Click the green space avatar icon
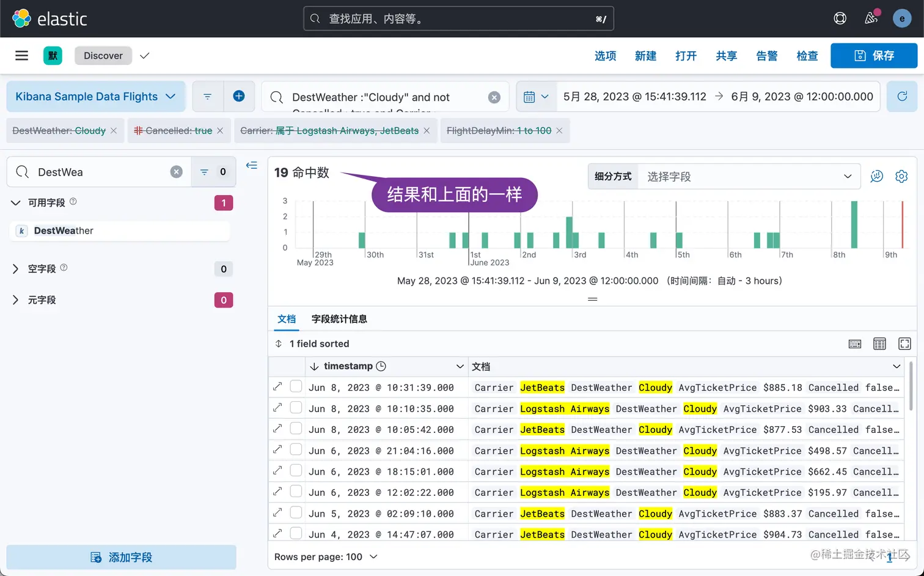Screen dimensions: 924x576 click(x=53, y=56)
